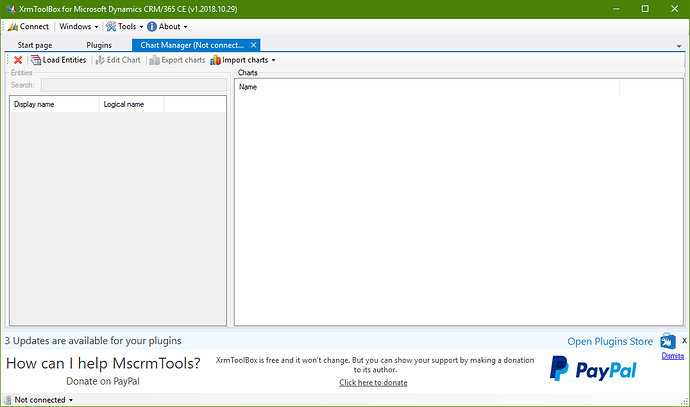Click the PayPal logo
Viewport: 690px width, 407px height.
[x=593, y=369]
